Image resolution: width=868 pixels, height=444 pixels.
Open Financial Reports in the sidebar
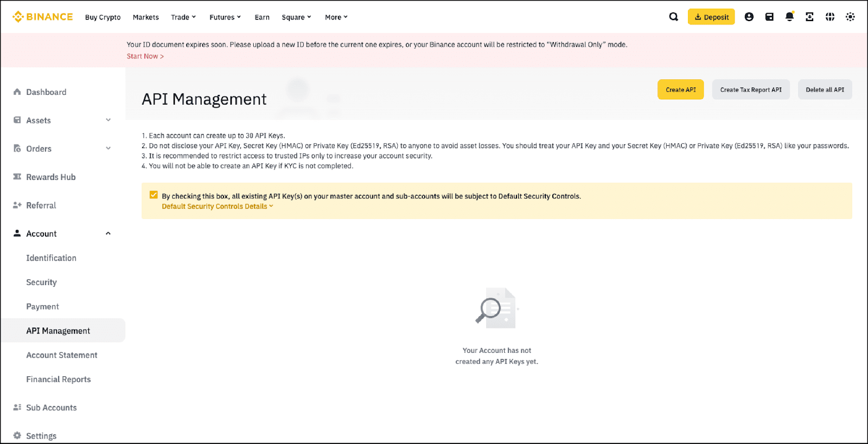(x=59, y=379)
